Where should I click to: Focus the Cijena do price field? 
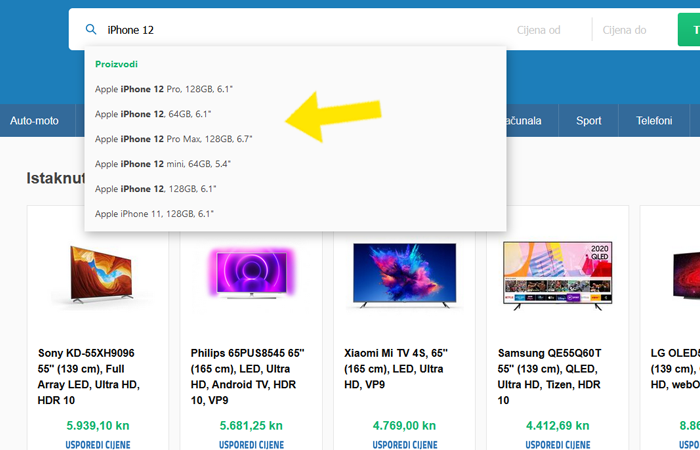click(624, 30)
